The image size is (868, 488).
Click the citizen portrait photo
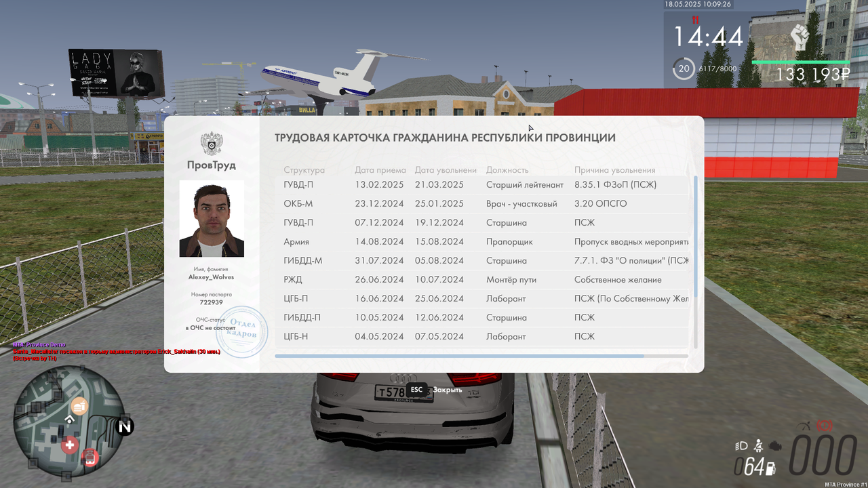[212, 219]
